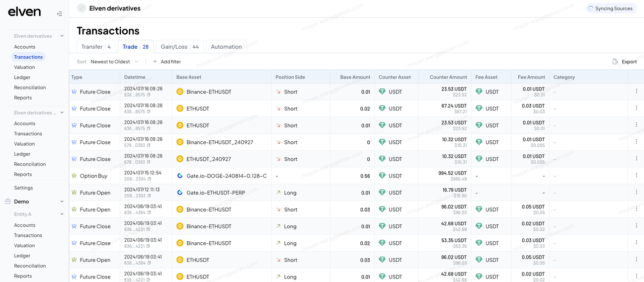Click the Syncing Sources button
644x282 pixels.
pyautogui.click(x=611, y=9)
